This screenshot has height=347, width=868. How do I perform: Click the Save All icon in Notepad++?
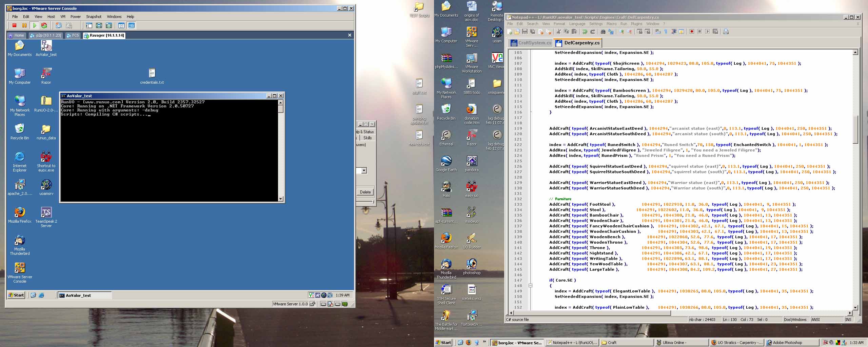pos(533,32)
